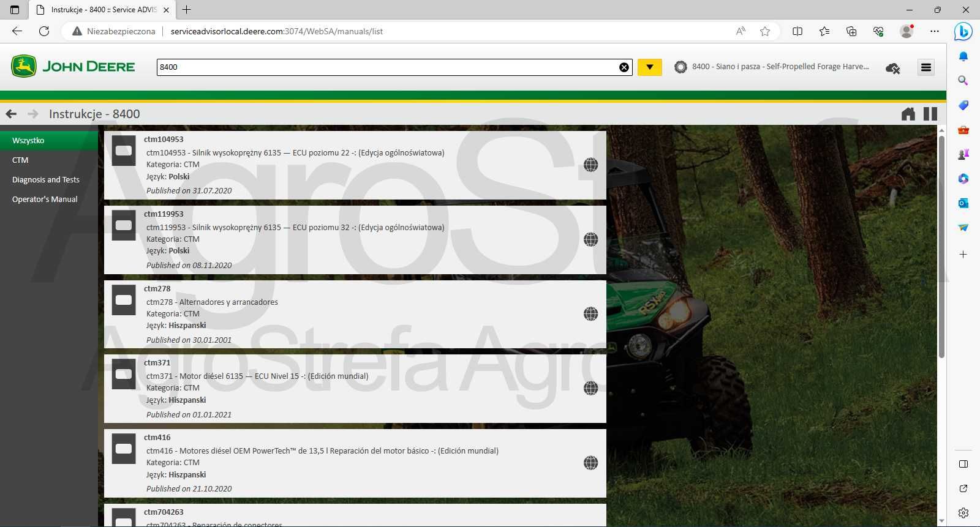Open browser settings and more menu

(934, 31)
